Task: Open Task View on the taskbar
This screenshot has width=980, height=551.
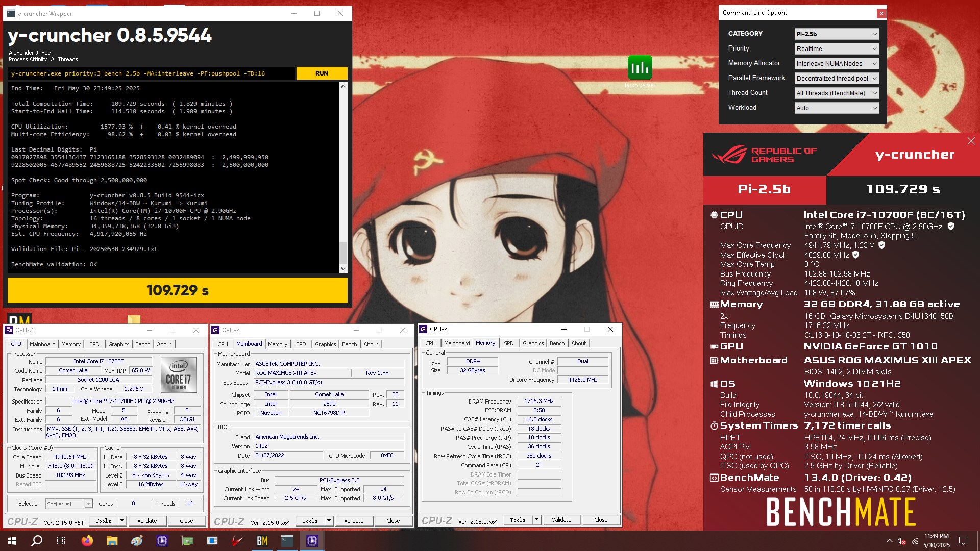Action: point(61,541)
